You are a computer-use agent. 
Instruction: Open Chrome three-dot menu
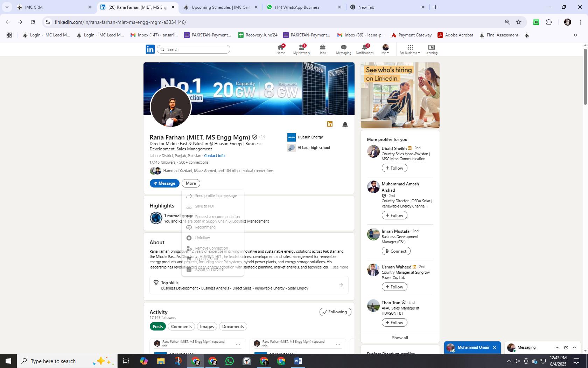[x=580, y=22]
